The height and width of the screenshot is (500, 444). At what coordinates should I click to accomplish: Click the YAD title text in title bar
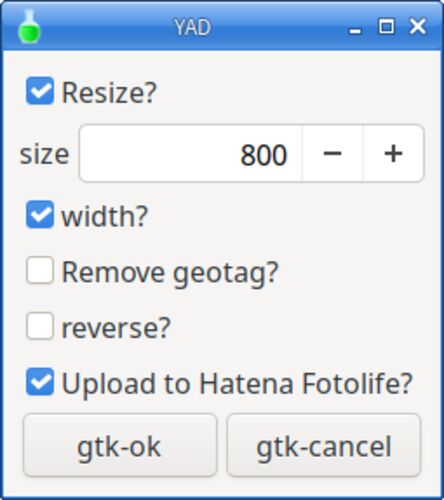click(193, 27)
